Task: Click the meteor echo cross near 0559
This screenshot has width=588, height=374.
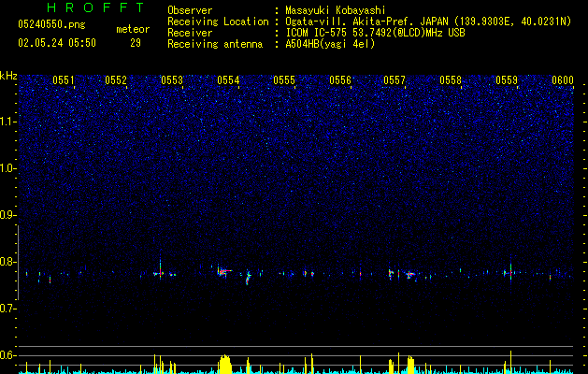Action: pyautogui.click(x=510, y=273)
